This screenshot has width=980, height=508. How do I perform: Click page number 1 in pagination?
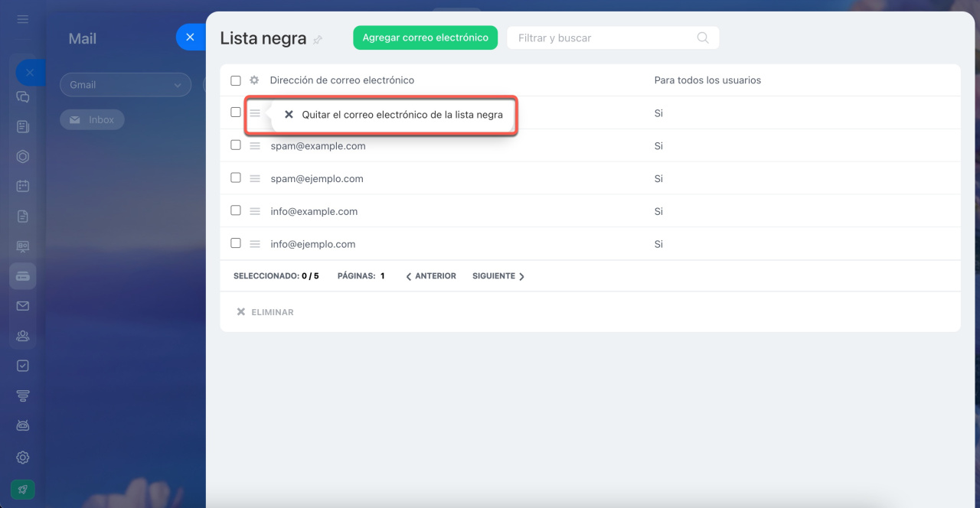coord(383,276)
